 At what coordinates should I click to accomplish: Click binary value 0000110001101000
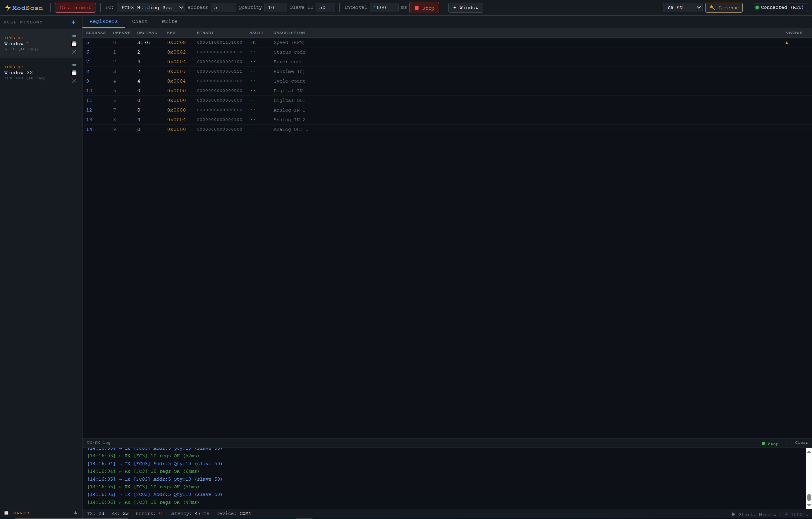point(219,42)
